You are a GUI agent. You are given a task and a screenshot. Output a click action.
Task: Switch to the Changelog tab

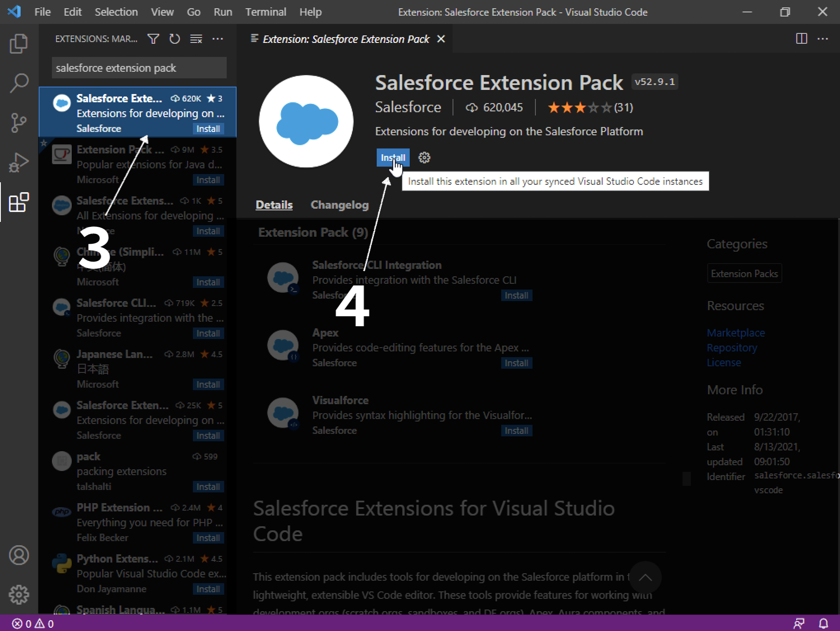pos(340,205)
